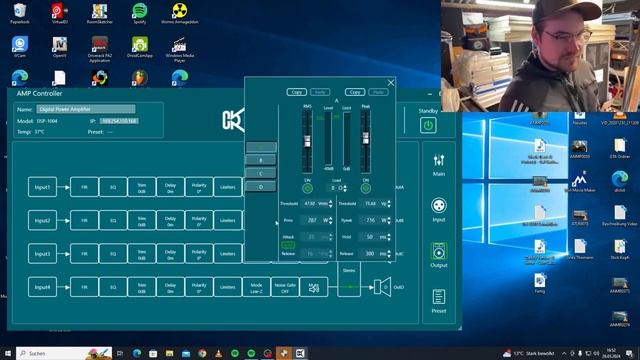Click the RMS fader handle
Image resolution: width=640 pixels, height=360 pixels.
307,141
